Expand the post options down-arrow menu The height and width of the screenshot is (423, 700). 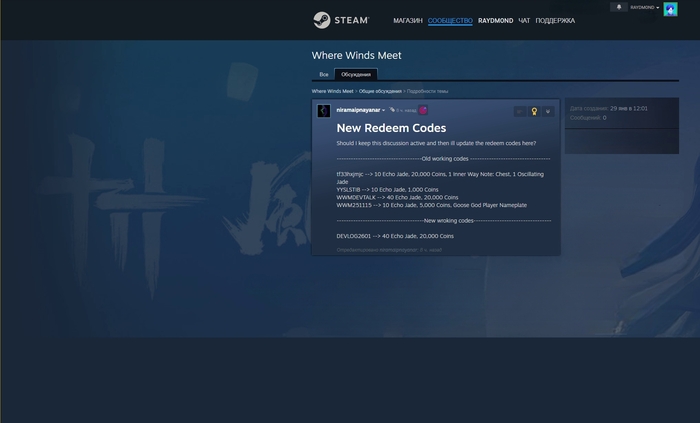tap(548, 111)
